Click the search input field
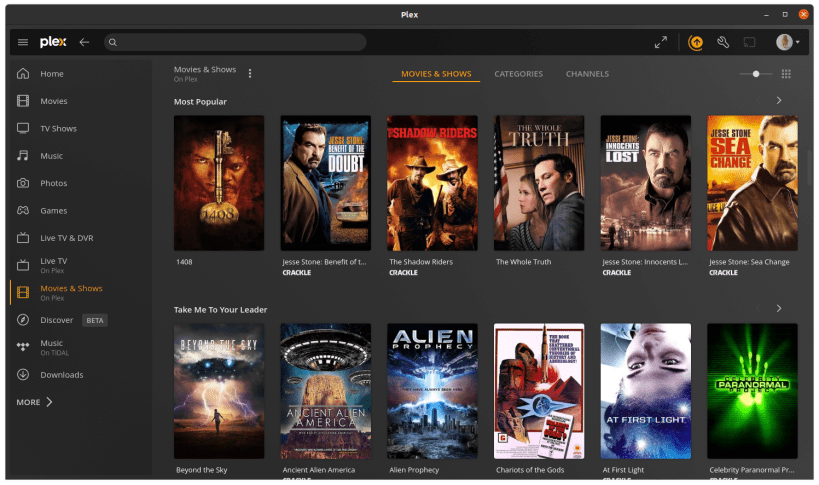The width and height of the screenshot is (819, 485). coord(235,42)
